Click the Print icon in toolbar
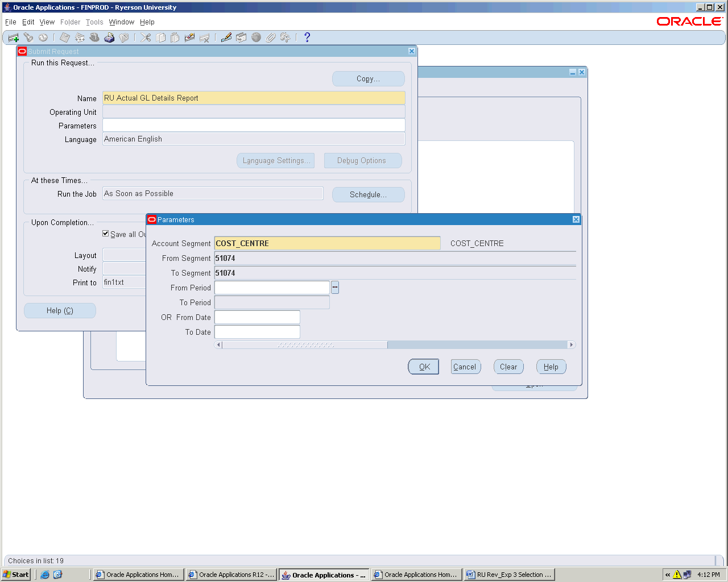Viewport: 728px width, 582px height. (x=109, y=38)
